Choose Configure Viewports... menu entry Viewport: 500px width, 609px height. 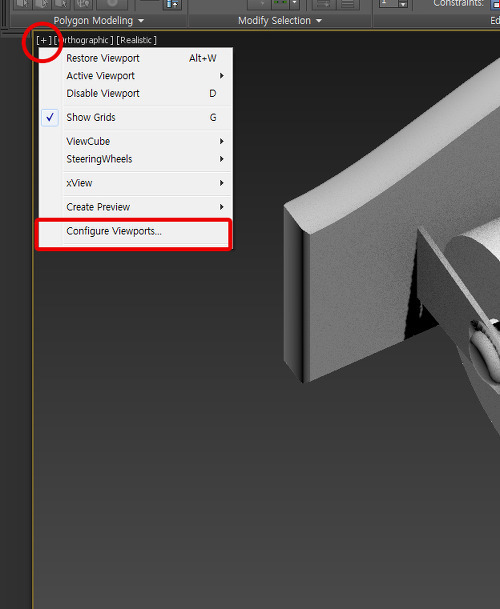click(x=136, y=231)
